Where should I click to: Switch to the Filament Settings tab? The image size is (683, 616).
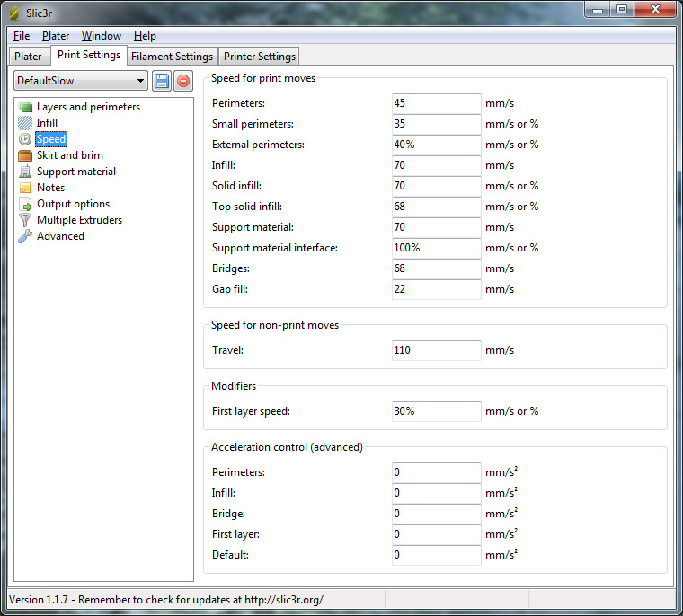click(172, 57)
